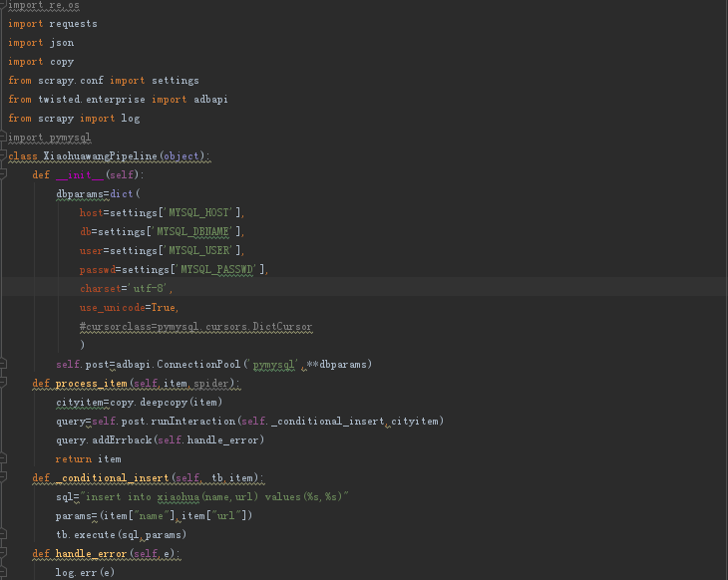Click the fold end marker beside 'log.err(e)'
The width and height of the screenshot is (728, 580).
pyautogui.click(x=2, y=572)
